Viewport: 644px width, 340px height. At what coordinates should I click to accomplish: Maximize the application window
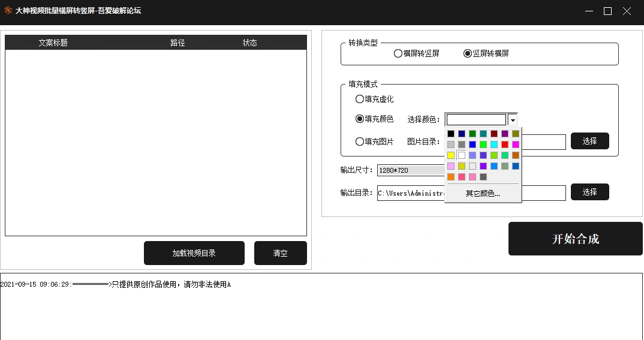608,11
